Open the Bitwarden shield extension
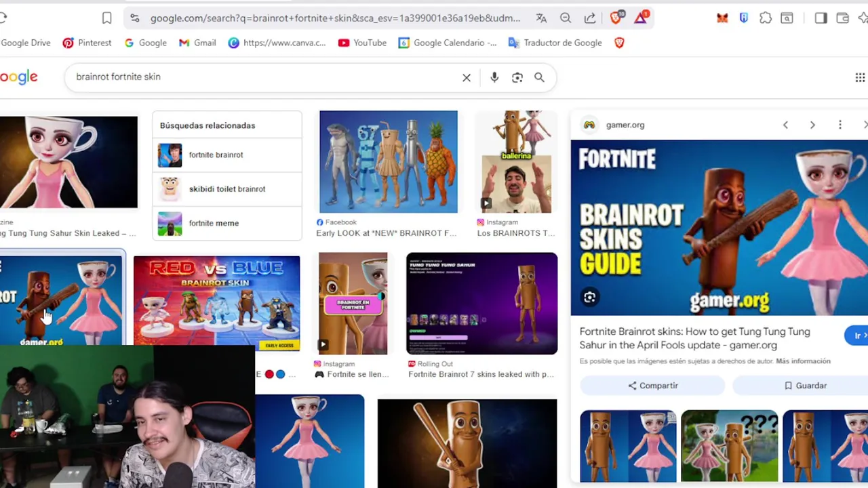Image resolution: width=868 pixels, height=488 pixels. coord(744,18)
